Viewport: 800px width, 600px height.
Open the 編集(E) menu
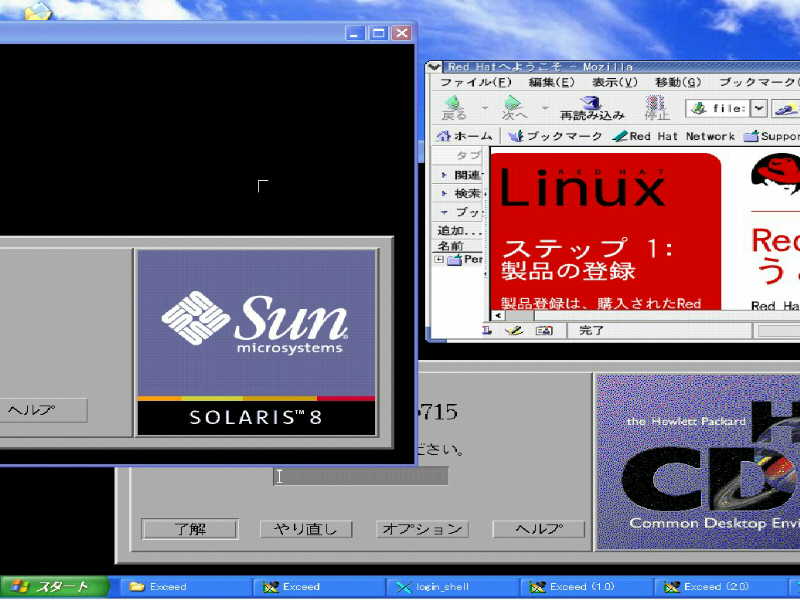click(x=552, y=82)
